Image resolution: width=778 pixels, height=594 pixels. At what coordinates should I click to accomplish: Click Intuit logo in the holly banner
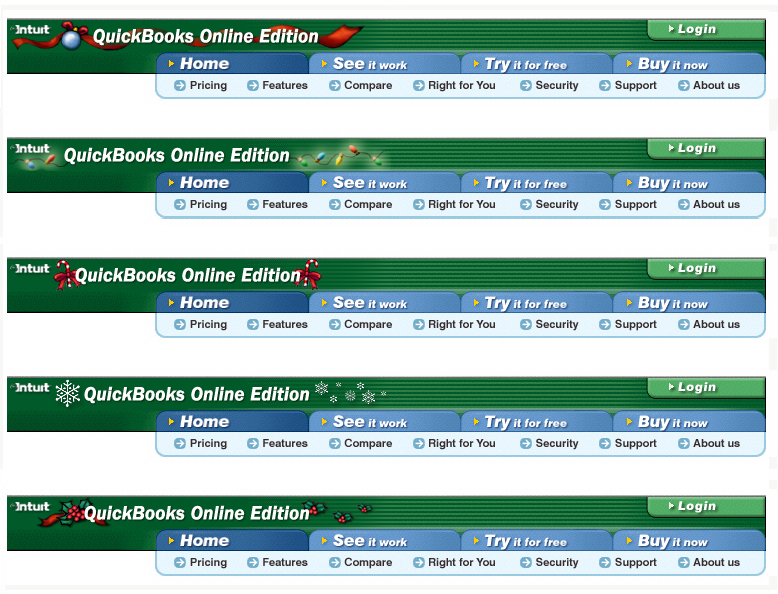tap(31, 507)
